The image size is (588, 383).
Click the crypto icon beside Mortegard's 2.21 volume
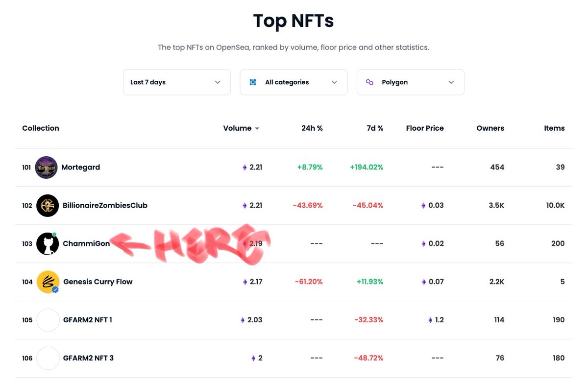244,167
